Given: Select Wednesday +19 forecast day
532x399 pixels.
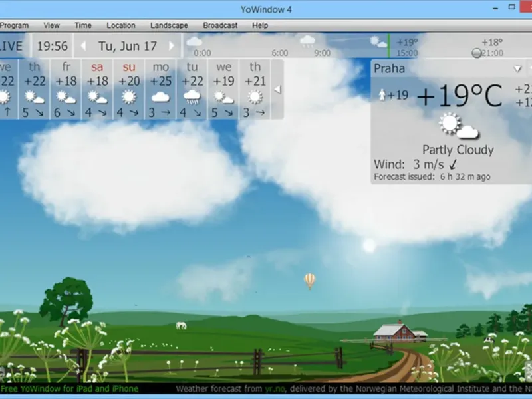Looking at the screenshot, I should pos(223,89).
